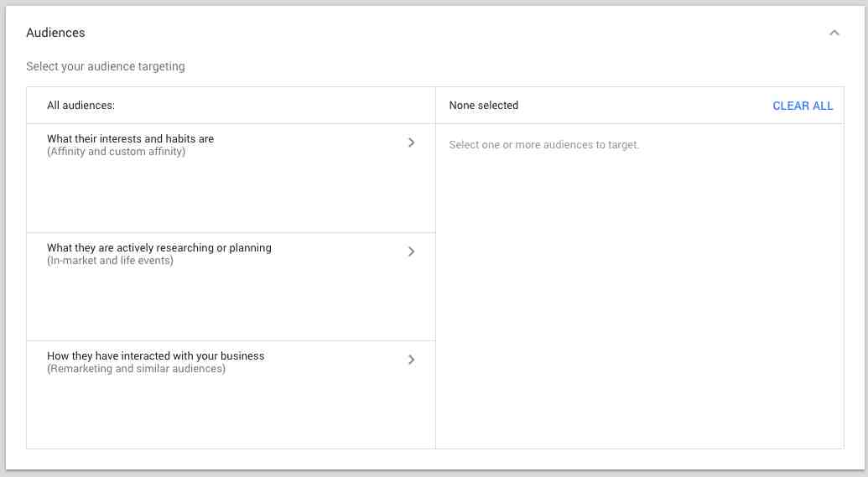Click the 'All audiences:' column header
This screenshot has height=477, width=868.
click(81, 105)
